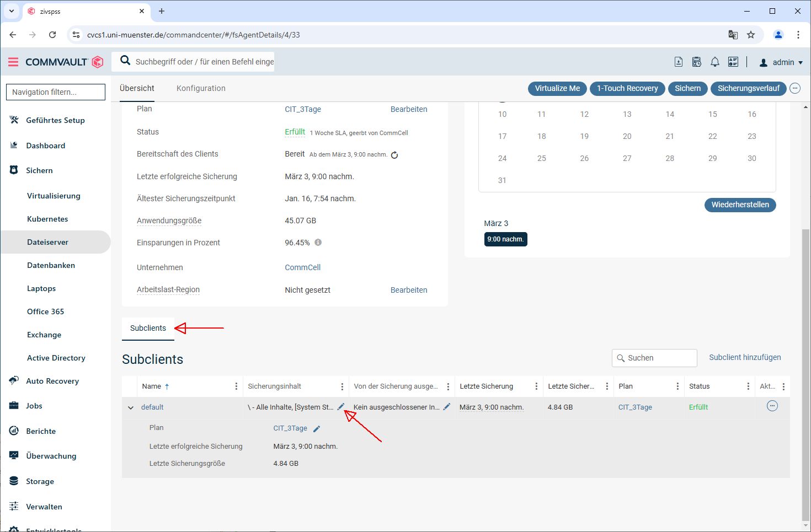Select the 9:00 nachm. backup time marker
This screenshot has width=811, height=532.
pos(505,239)
